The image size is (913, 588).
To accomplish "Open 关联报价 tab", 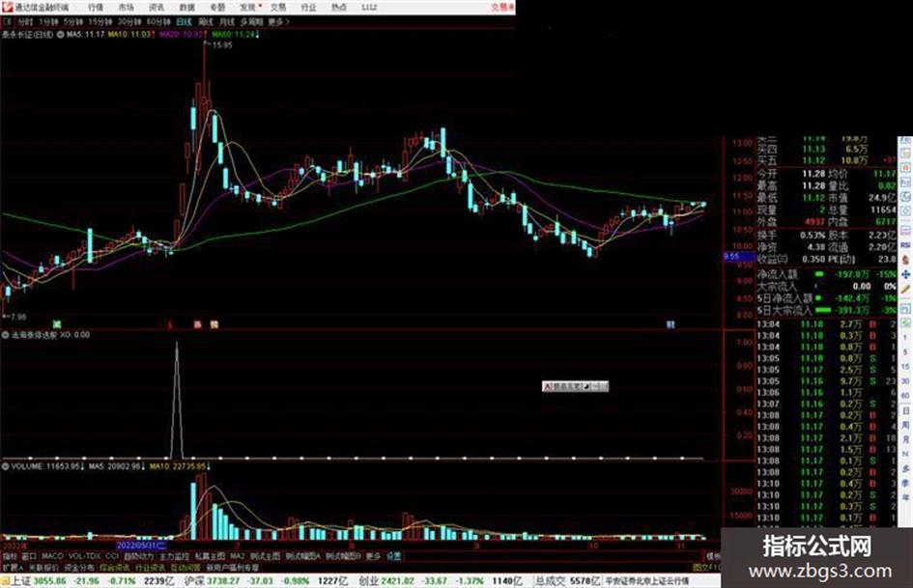I will coord(43,567).
